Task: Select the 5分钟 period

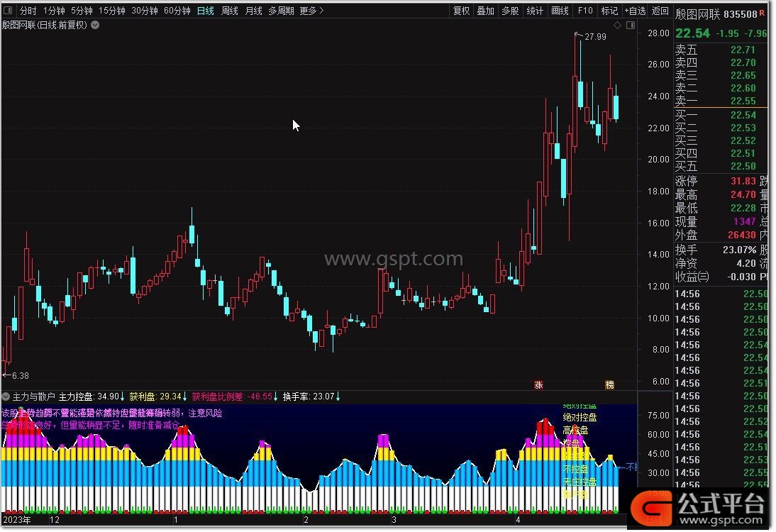Action: point(82,11)
